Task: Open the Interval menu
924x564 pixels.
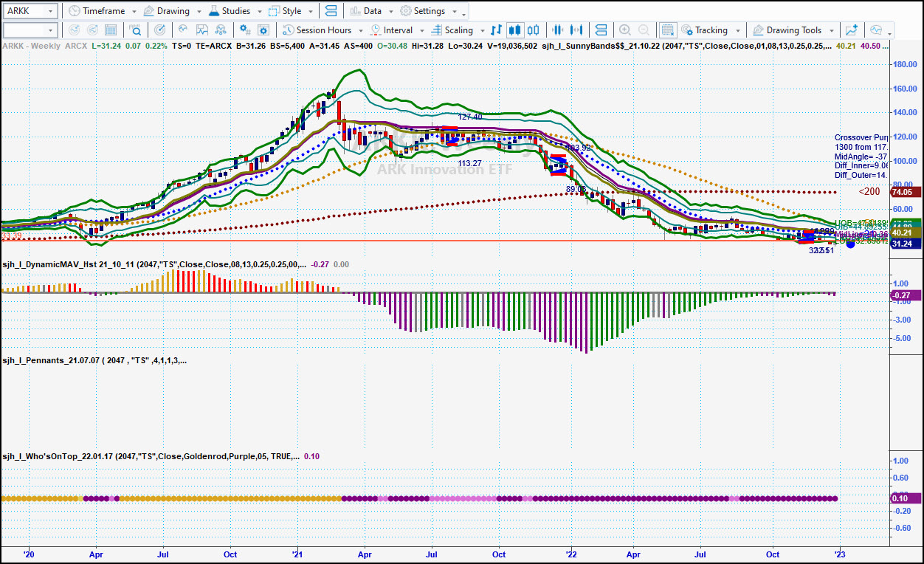Action: coord(391,30)
